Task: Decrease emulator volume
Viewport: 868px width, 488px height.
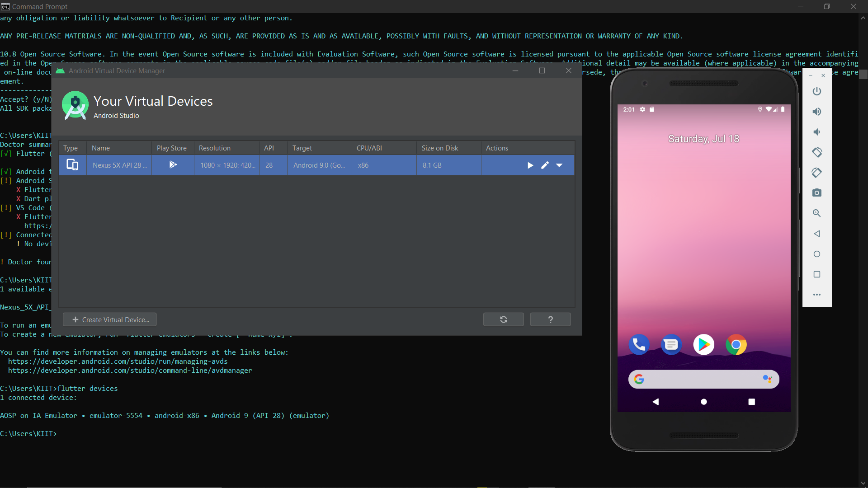Action: (816, 132)
